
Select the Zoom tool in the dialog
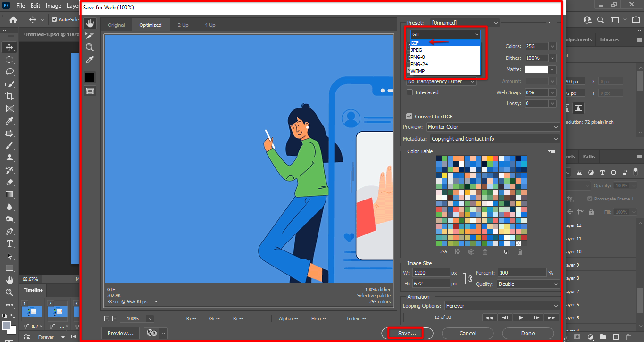(x=90, y=47)
